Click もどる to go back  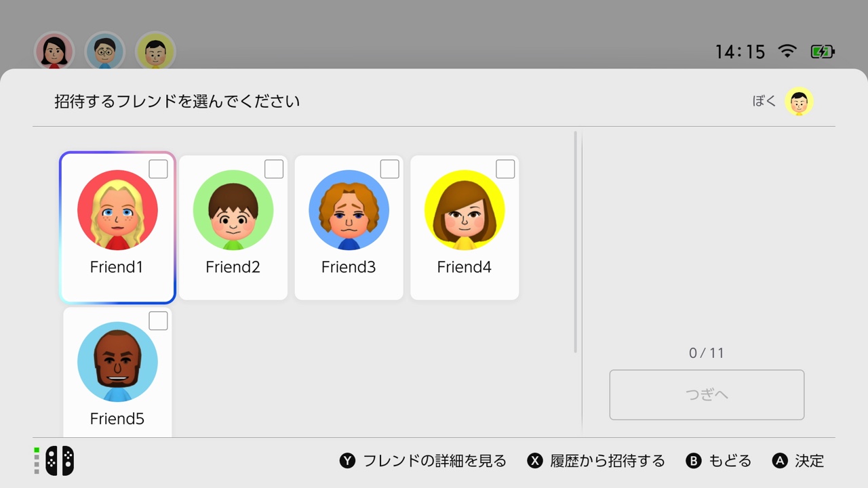[x=730, y=461]
